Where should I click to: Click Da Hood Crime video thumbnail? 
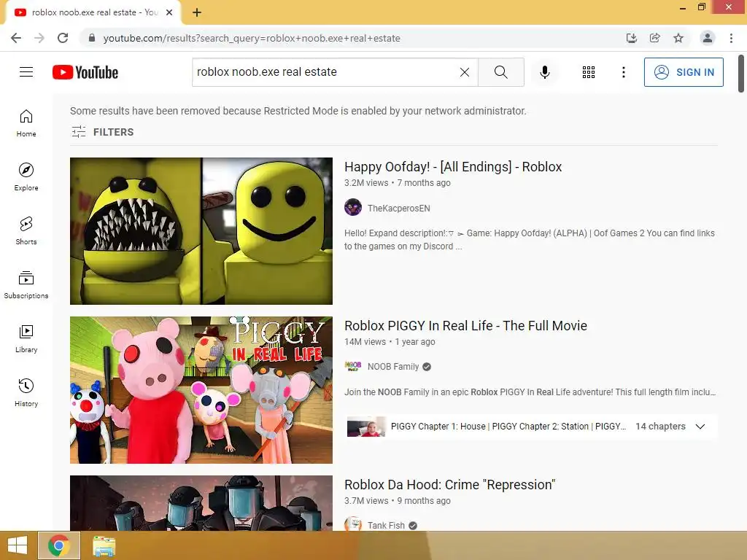pyautogui.click(x=201, y=503)
